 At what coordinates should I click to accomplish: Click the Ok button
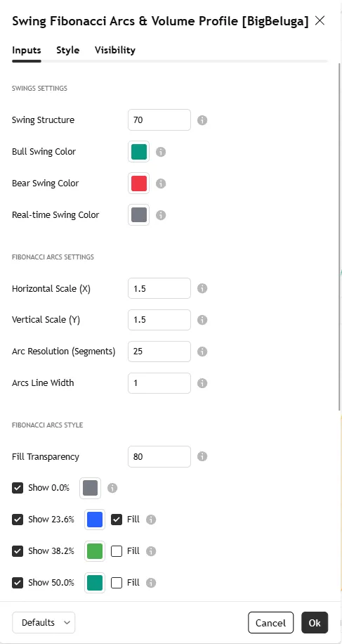tap(315, 623)
